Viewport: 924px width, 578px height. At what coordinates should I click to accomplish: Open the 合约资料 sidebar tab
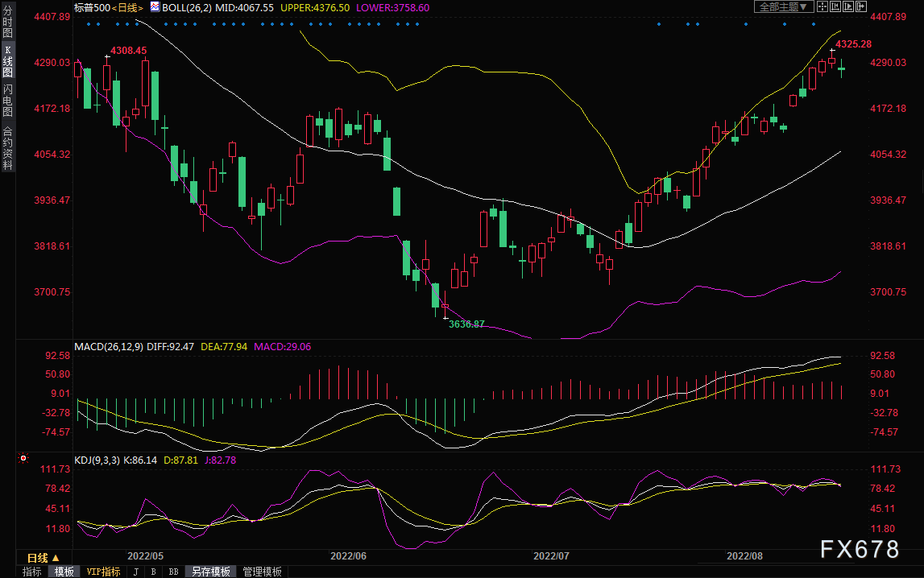(x=8, y=148)
